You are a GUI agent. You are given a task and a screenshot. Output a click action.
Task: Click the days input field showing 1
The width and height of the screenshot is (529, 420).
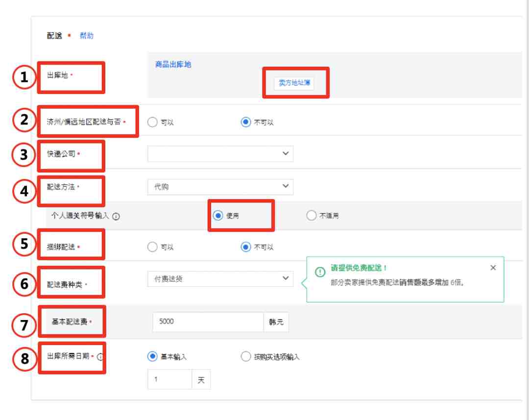[169, 379]
